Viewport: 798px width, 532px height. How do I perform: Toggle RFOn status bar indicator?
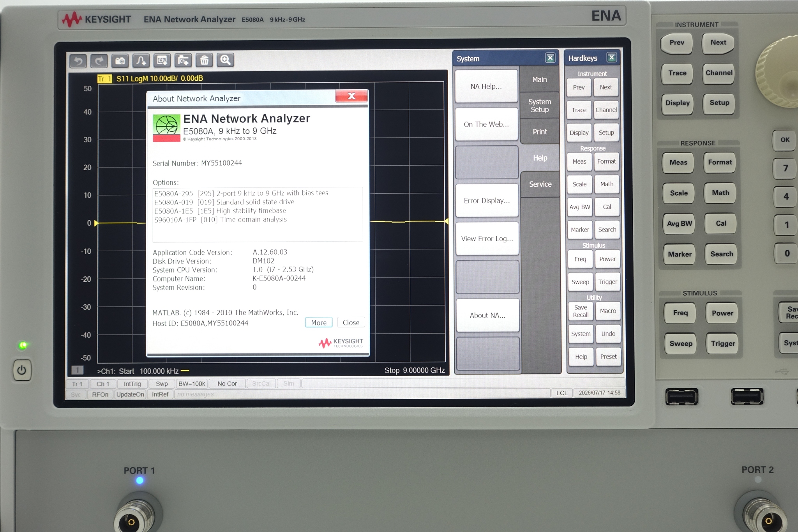[100, 394]
